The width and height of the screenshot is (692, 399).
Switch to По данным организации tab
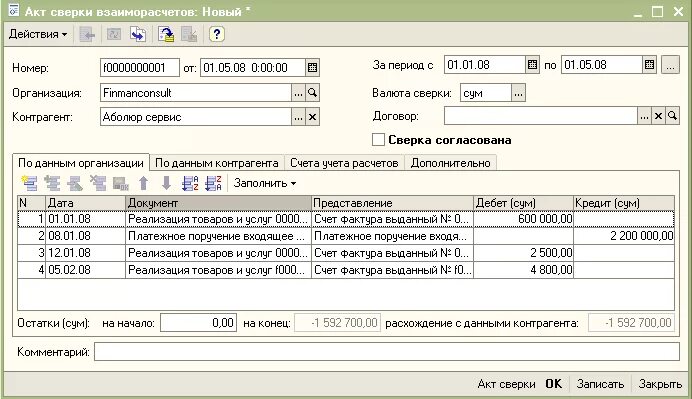click(x=81, y=163)
